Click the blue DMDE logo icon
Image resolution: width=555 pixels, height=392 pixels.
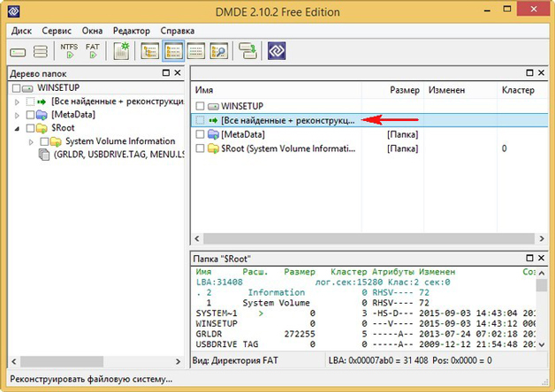click(277, 51)
